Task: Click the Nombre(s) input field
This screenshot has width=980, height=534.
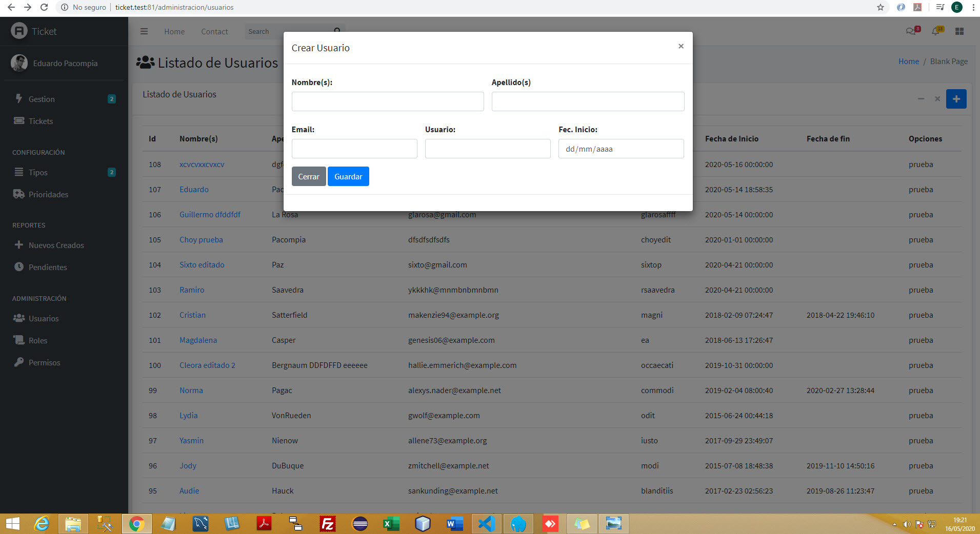Action: [388, 101]
